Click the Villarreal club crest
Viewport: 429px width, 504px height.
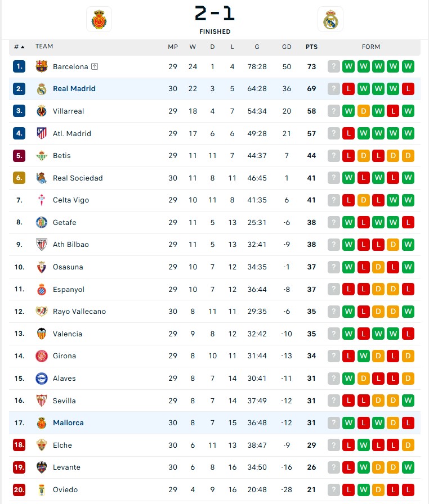point(42,111)
